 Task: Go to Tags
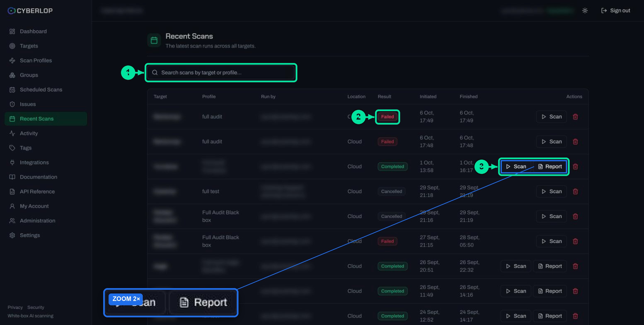click(46, 148)
